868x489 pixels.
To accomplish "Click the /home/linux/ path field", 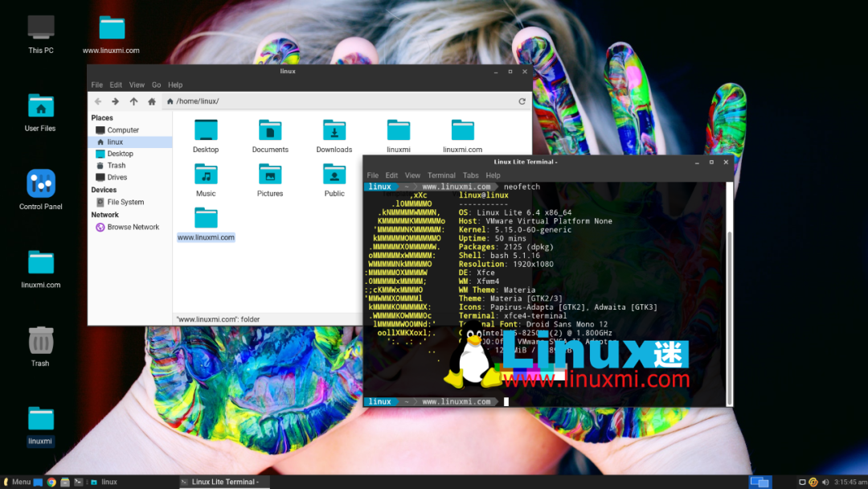I will [338, 101].
